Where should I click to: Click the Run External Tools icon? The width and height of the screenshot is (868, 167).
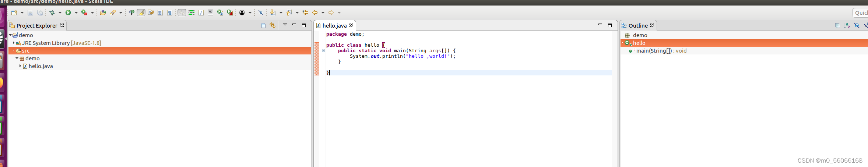[84, 13]
